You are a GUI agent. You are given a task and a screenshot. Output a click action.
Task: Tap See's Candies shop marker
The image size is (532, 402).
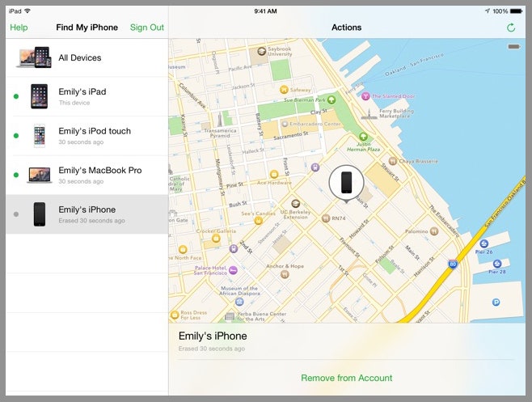259,221
